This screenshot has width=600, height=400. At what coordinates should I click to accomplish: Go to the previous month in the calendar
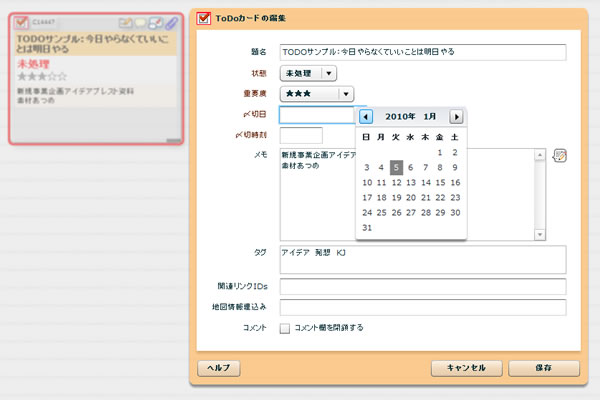coord(366,117)
